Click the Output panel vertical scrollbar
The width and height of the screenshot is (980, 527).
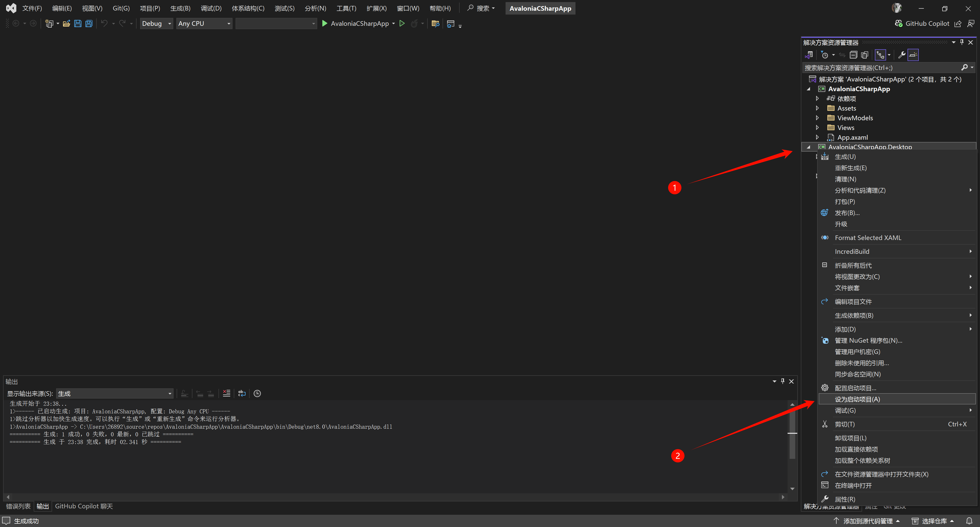[x=792, y=446]
